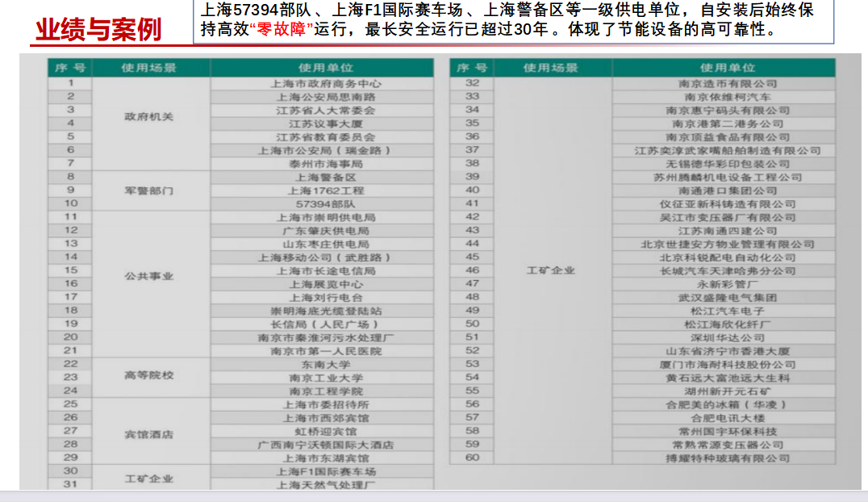Click 武汉盛隆电气集团

[x=728, y=298]
